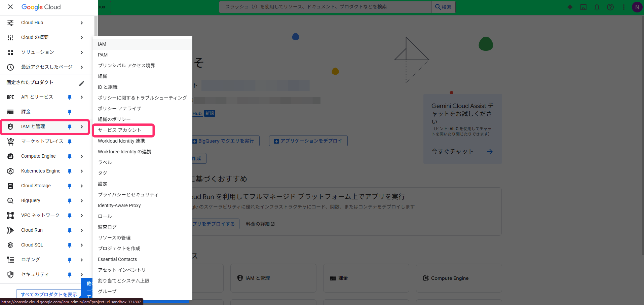Click the すべてのプロダクトを表示 button
This screenshot has height=305, width=644.
pos(49,294)
